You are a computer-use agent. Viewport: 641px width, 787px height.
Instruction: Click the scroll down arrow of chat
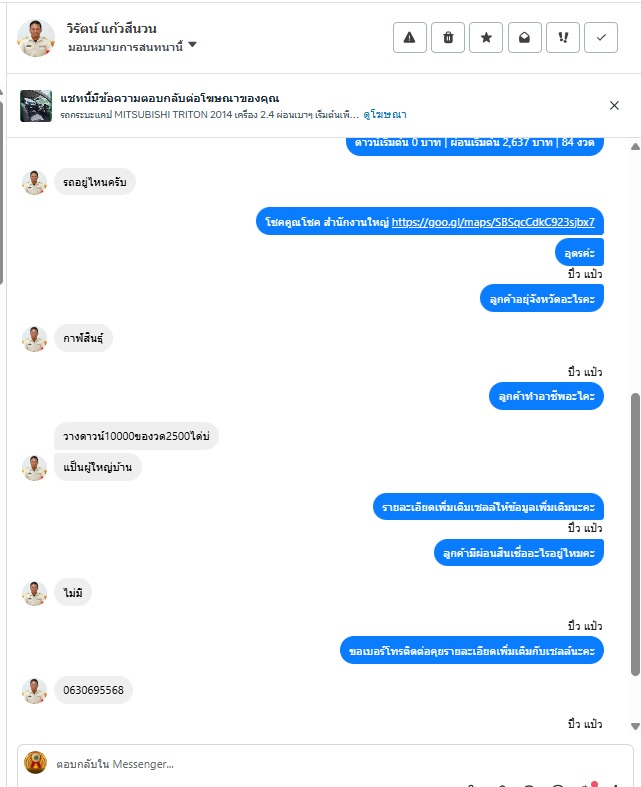click(635, 726)
